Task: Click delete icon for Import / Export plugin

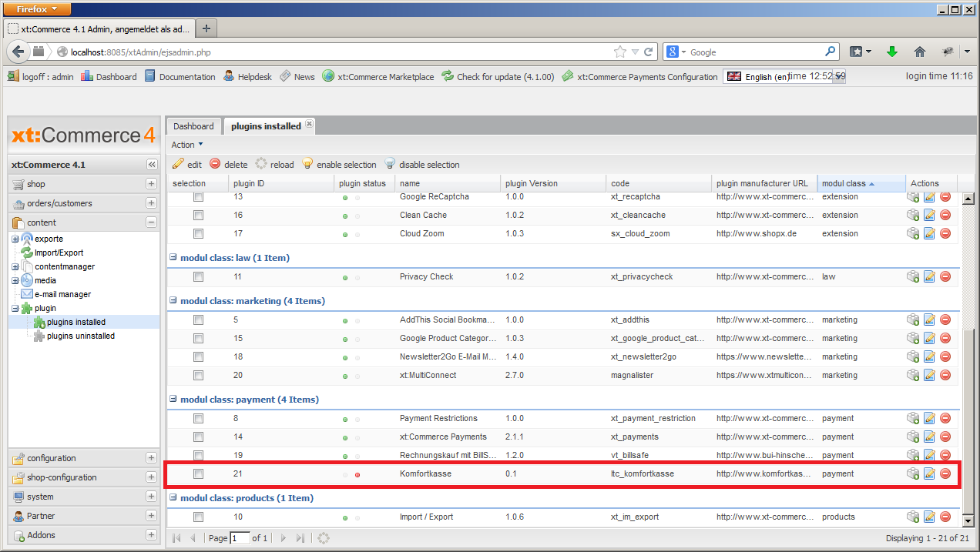Action: pyautogui.click(x=945, y=517)
